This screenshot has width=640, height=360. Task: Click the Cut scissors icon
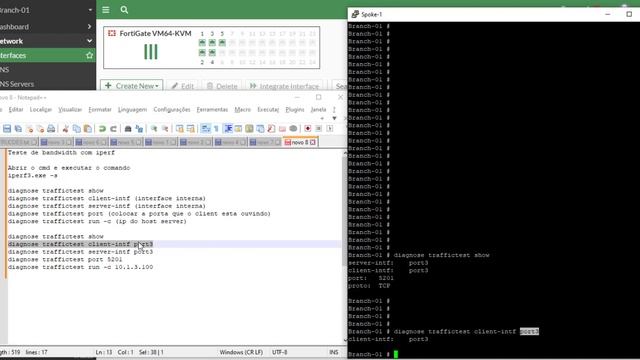(65, 129)
